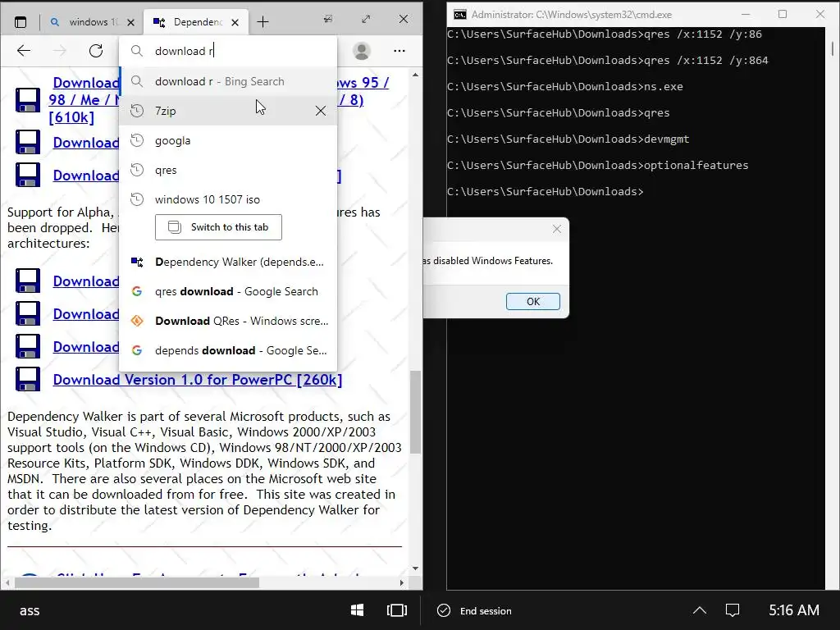Close the Dependency Walker tab
This screenshot has height=630, width=840.
click(235, 22)
